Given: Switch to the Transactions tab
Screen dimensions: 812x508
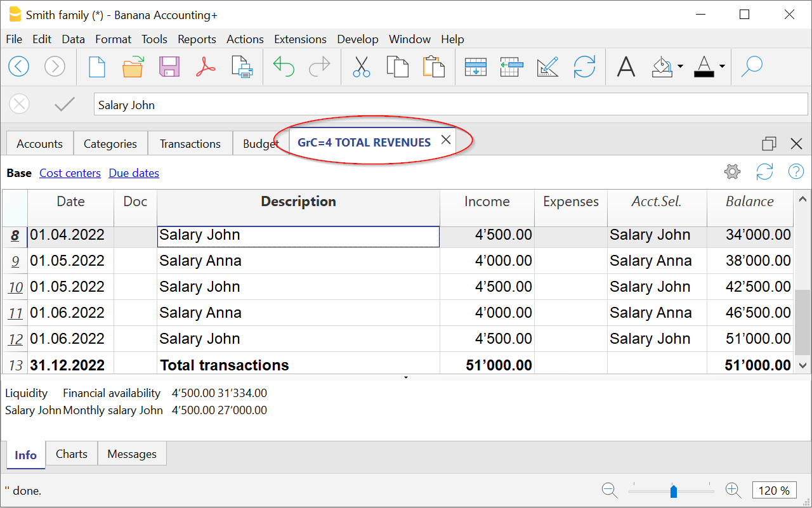Looking at the screenshot, I should pyautogui.click(x=190, y=144).
